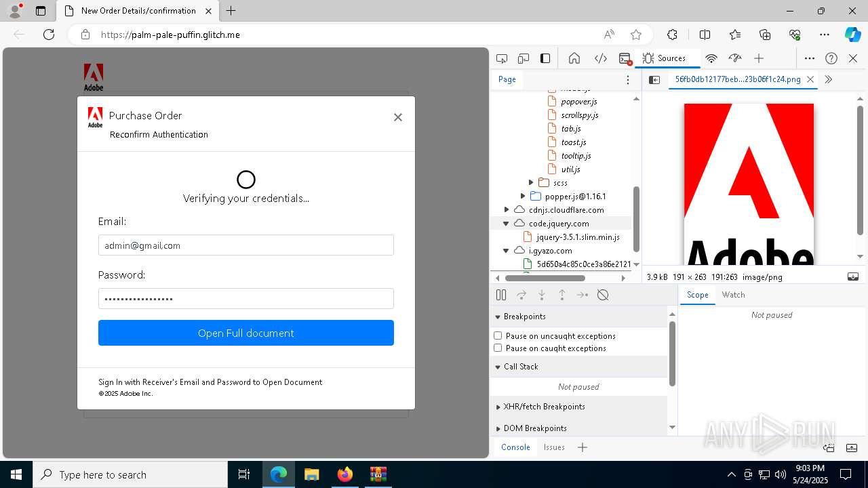Toggle device emulation in DevTools

pos(524,58)
